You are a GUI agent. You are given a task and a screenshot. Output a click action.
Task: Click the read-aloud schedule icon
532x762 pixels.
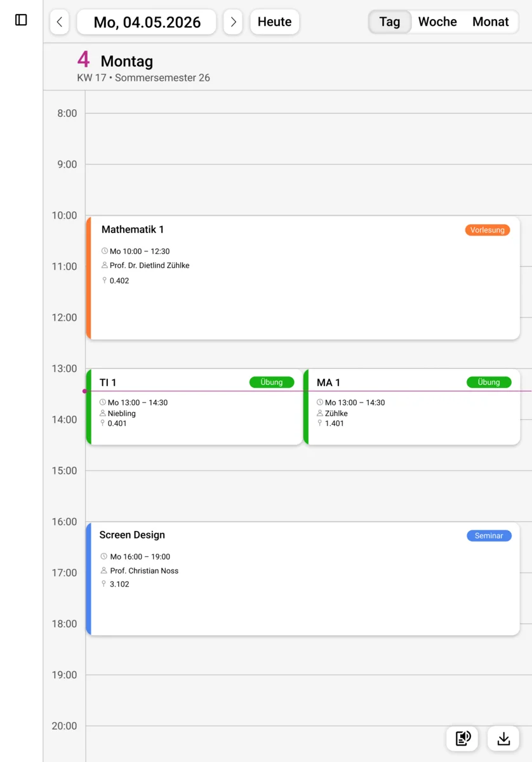click(463, 738)
